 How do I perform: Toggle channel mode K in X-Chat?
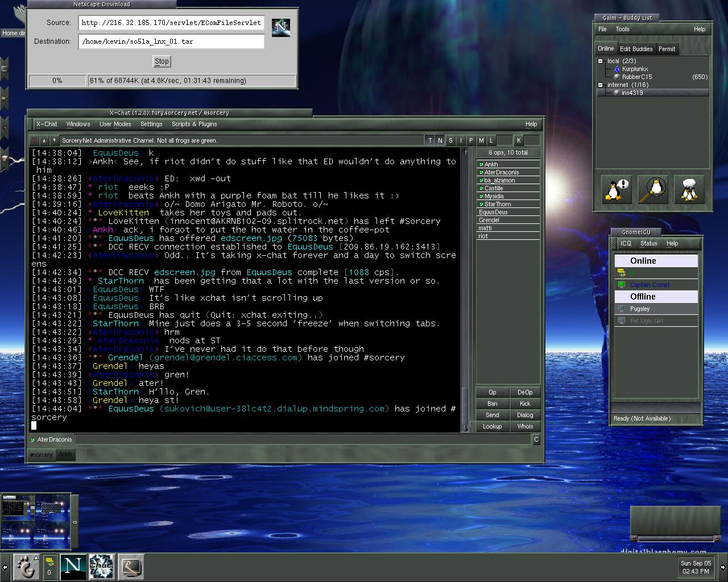click(x=519, y=140)
